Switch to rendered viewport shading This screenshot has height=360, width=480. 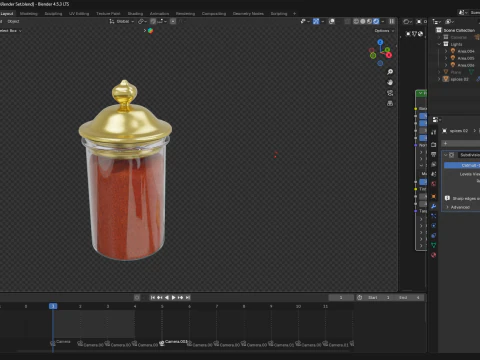(376, 21)
